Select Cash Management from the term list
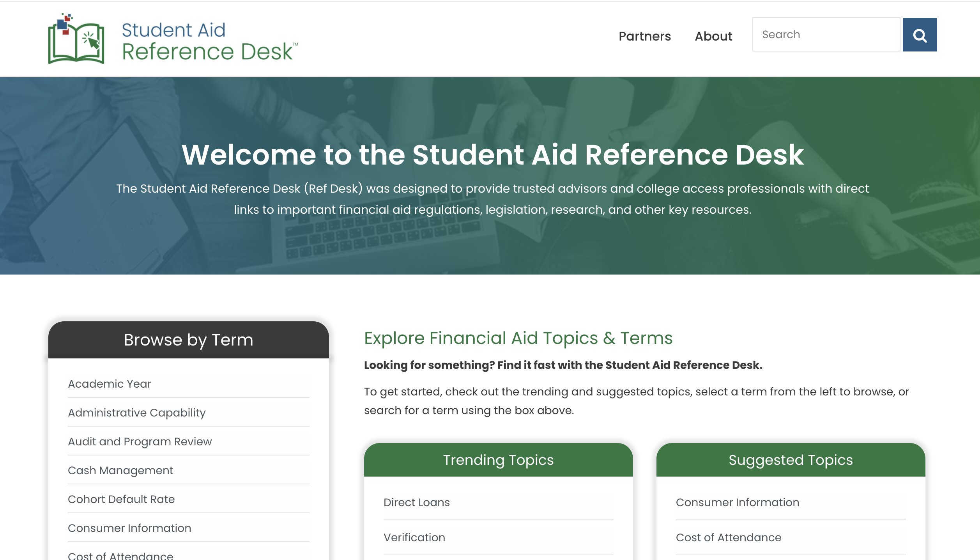 pyautogui.click(x=120, y=470)
